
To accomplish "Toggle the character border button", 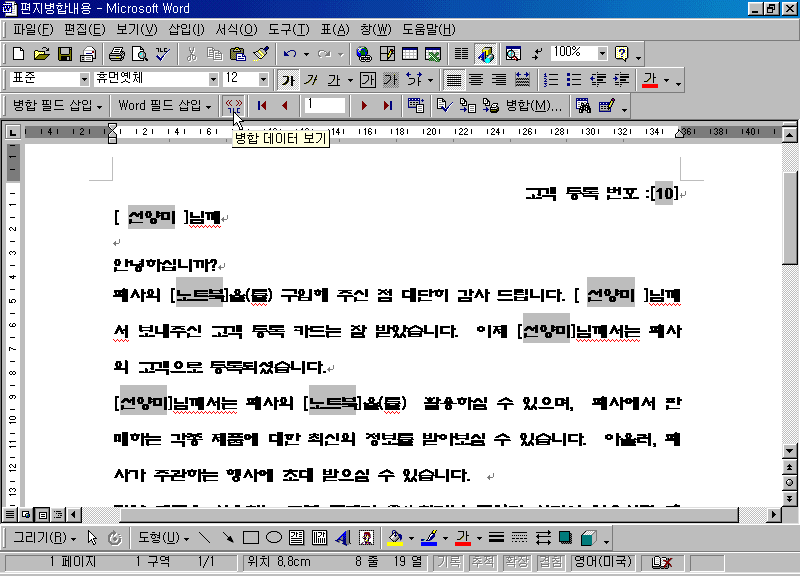I will 368,80.
